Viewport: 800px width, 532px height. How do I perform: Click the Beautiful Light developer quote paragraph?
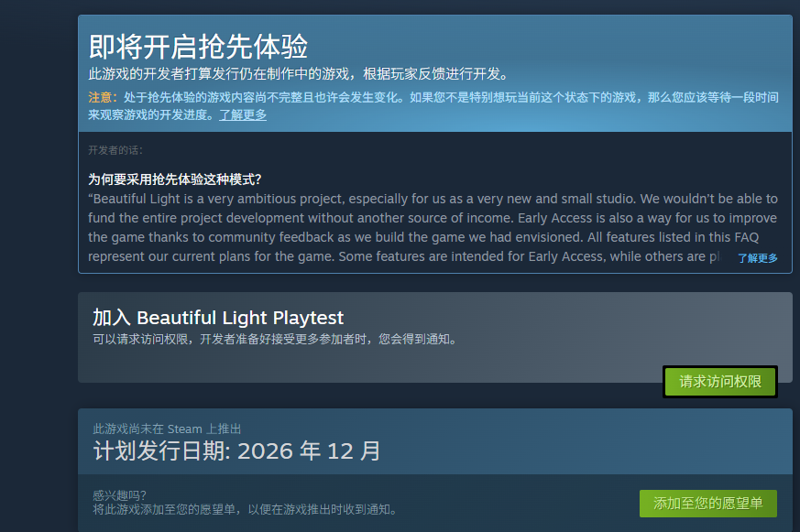click(433, 227)
